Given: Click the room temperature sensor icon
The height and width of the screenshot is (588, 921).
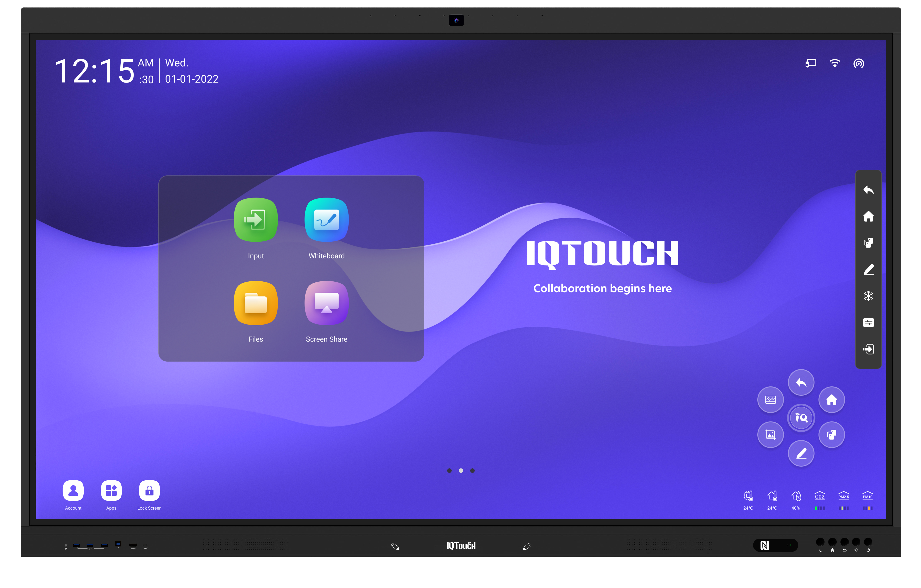Looking at the screenshot, I should 772,496.
